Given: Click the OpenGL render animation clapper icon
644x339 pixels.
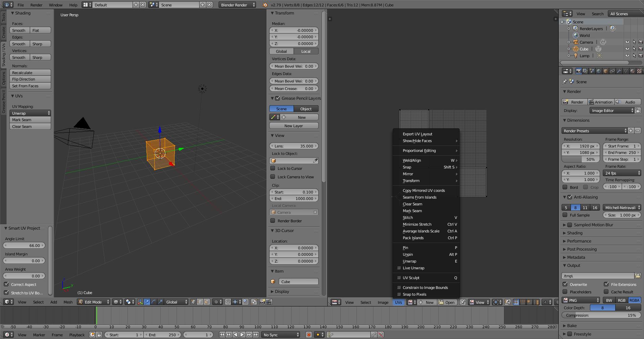Looking at the screenshot, I should pyautogui.click(x=269, y=302).
